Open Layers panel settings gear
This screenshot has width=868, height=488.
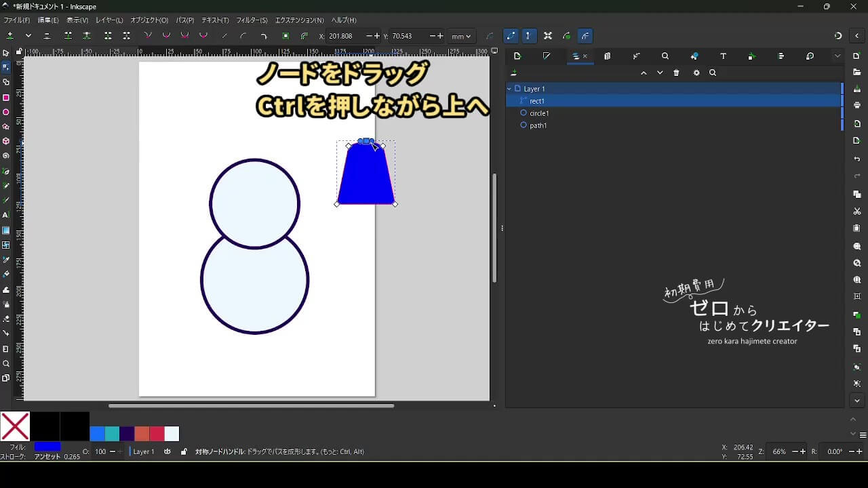pos(696,73)
